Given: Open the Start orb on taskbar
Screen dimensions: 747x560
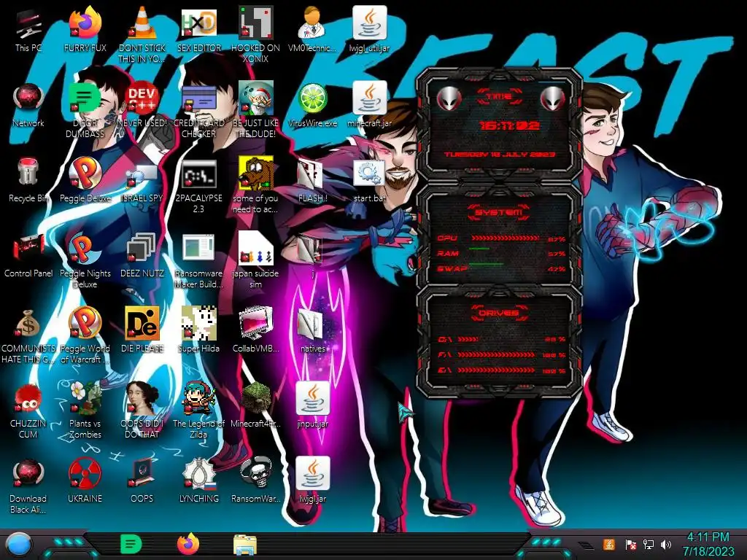Looking at the screenshot, I should (x=18, y=545).
